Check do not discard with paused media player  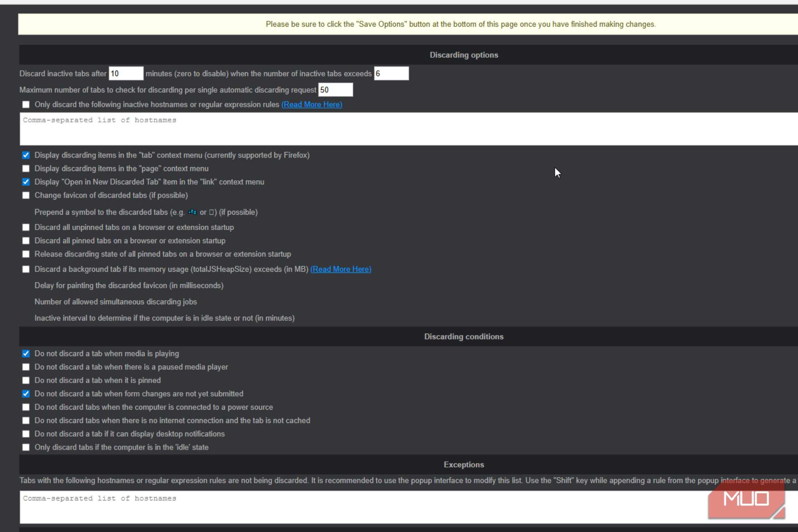tap(26, 367)
